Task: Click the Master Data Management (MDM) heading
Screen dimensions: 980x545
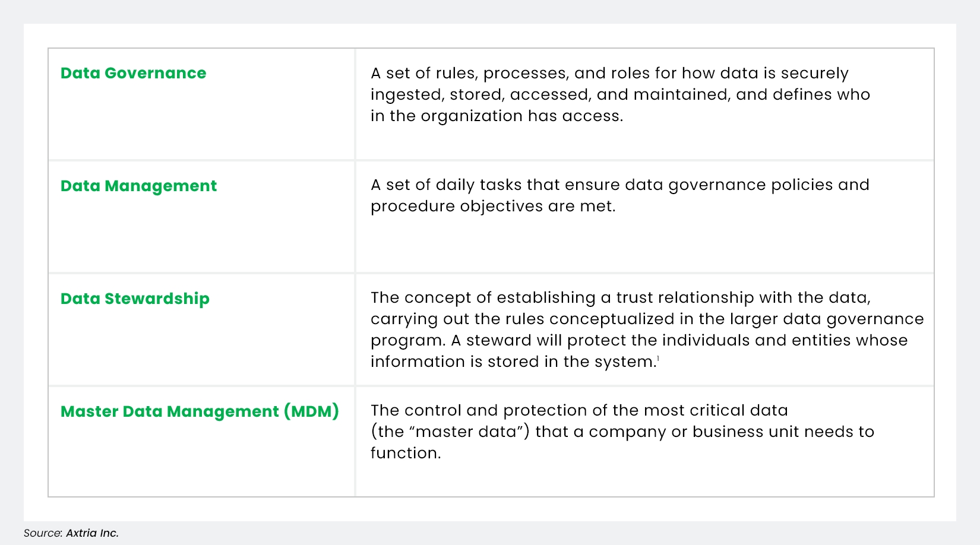Action: 200,411
